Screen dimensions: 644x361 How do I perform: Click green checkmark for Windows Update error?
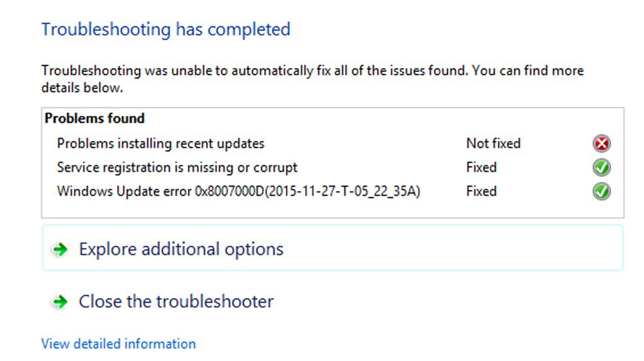601,192
